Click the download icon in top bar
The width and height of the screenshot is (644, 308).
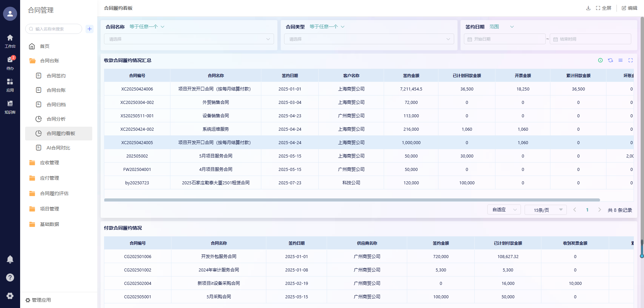[x=588, y=8]
